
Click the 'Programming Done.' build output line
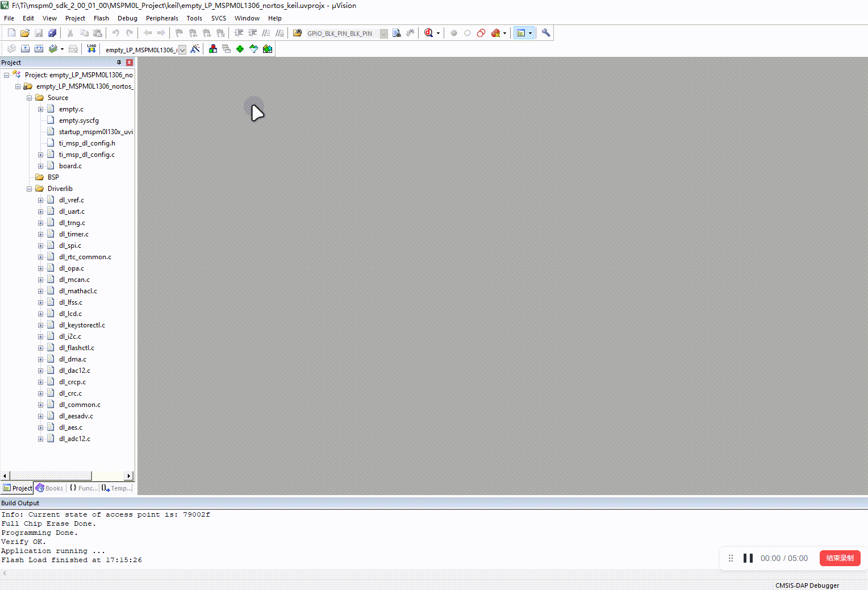[39, 533]
